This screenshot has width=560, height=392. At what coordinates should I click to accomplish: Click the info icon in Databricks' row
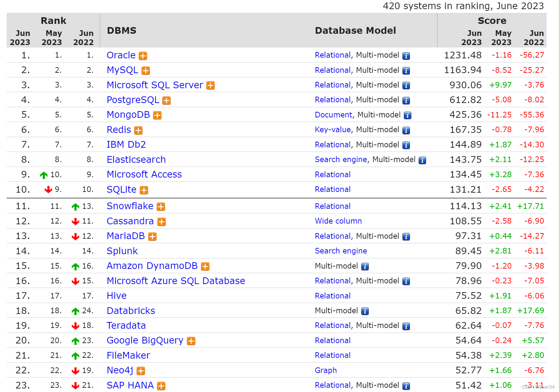pyautogui.click(x=365, y=311)
